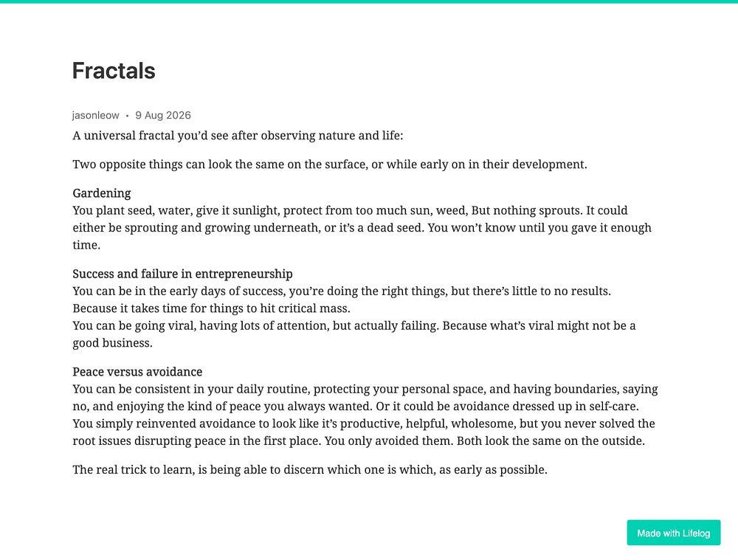Click the teal bar at page top

point(369,1)
